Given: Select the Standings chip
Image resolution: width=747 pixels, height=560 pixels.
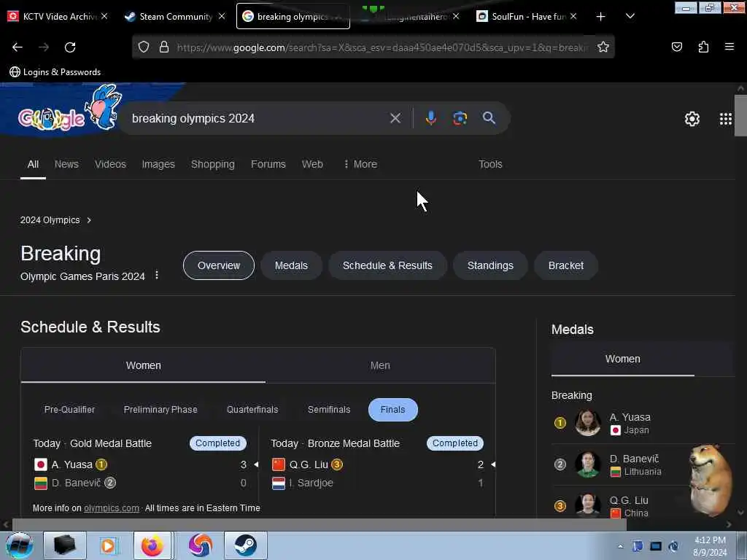Looking at the screenshot, I should click(x=490, y=265).
